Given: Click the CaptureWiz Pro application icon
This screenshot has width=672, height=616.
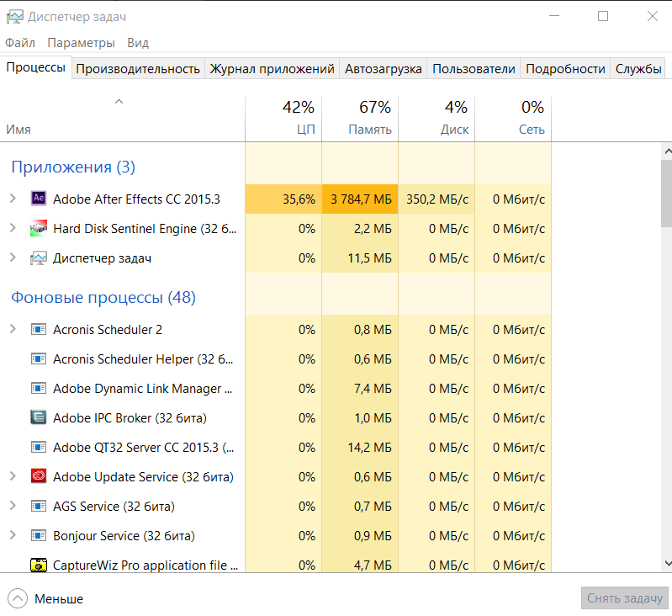Looking at the screenshot, I should point(38,565).
